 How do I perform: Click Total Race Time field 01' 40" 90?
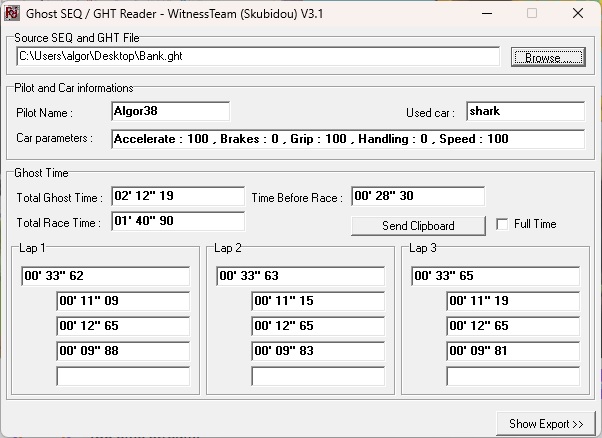tap(178, 221)
